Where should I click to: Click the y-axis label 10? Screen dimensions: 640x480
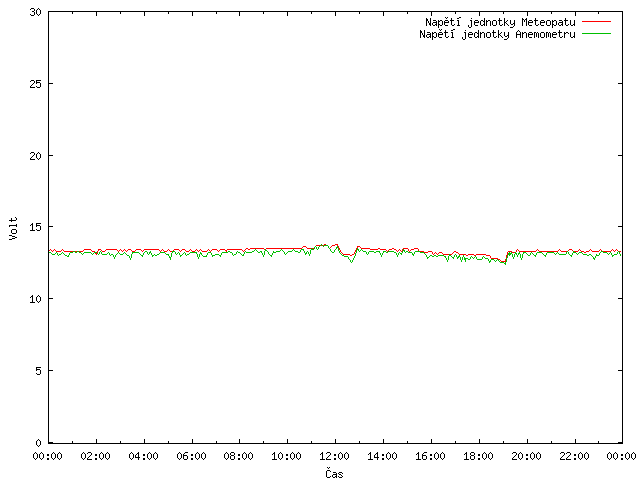tap(36, 299)
